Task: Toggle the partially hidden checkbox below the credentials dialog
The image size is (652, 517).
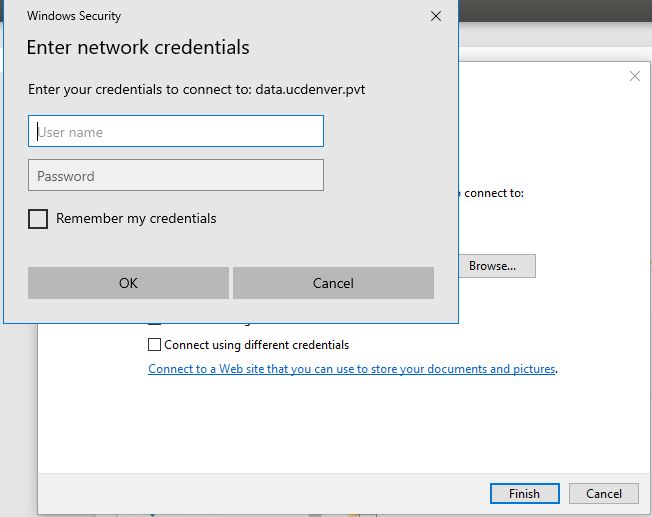Action: point(154,324)
